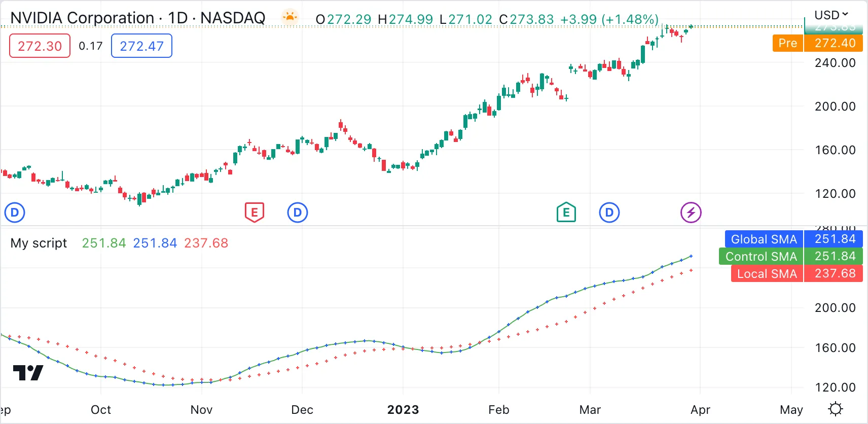Viewport: 868px width, 424px height.
Task: Click the purple lightning event marker
Action: pos(691,213)
